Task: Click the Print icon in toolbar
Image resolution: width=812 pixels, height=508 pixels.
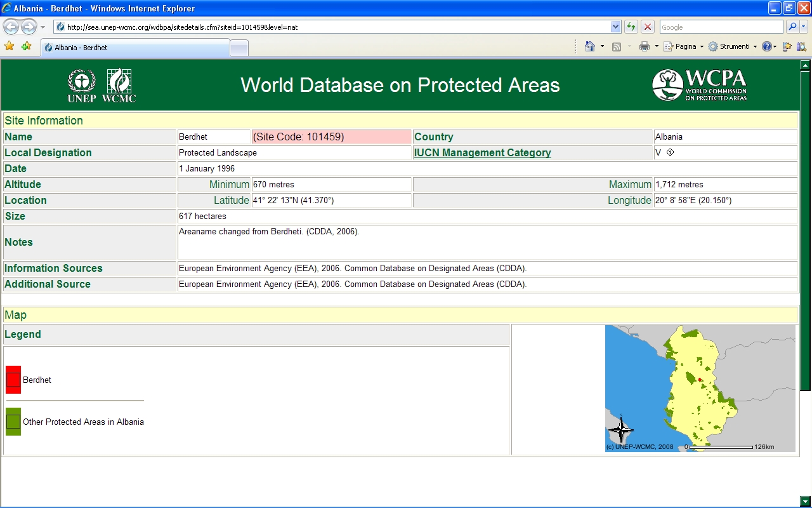Action: pos(645,46)
